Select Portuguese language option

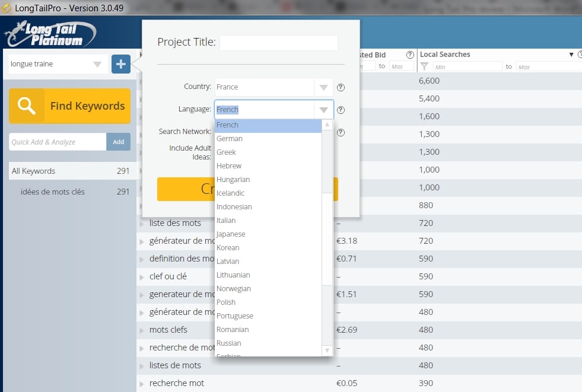268,316
